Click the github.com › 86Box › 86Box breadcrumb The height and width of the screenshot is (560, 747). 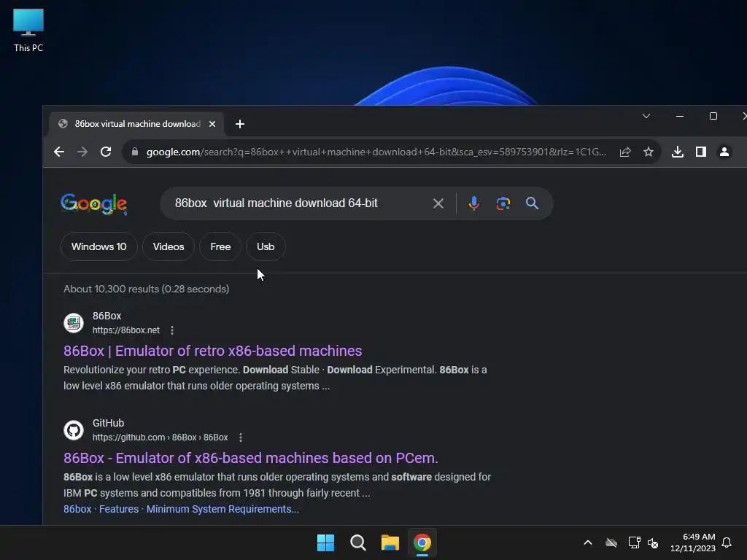(x=160, y=437)
